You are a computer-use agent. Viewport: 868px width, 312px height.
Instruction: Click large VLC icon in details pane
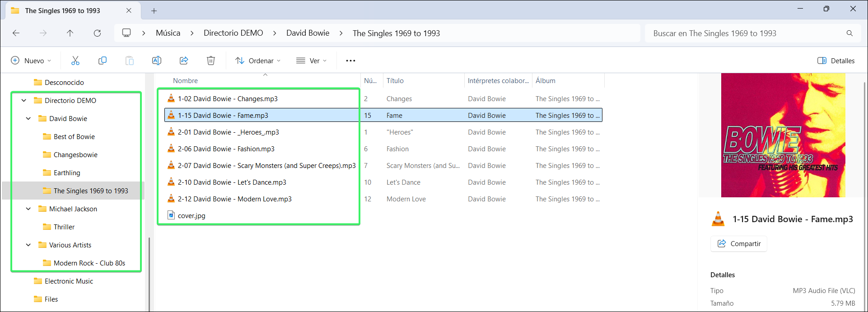click(718, 219)
